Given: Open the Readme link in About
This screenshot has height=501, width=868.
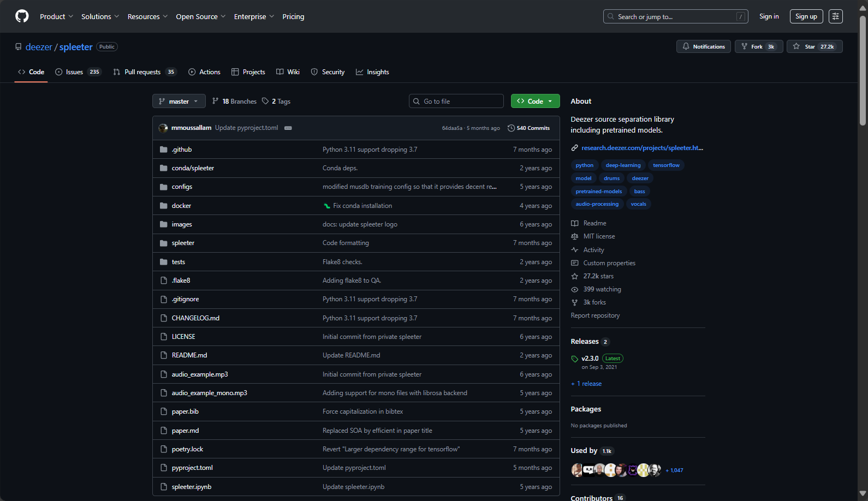Looking at the screenshot, I should [588, 223].
